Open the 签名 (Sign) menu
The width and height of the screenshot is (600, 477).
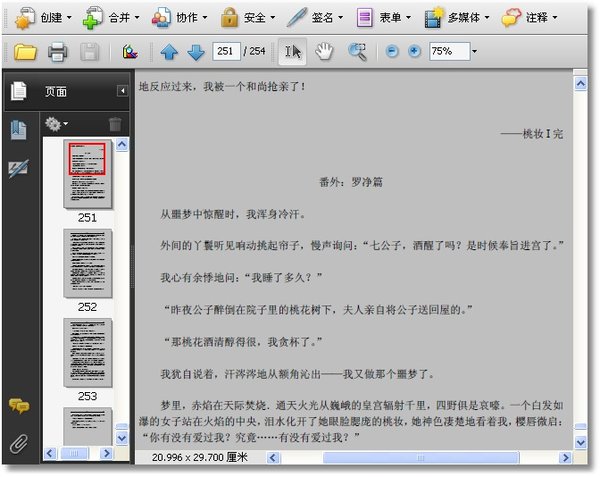click(315, 18)
